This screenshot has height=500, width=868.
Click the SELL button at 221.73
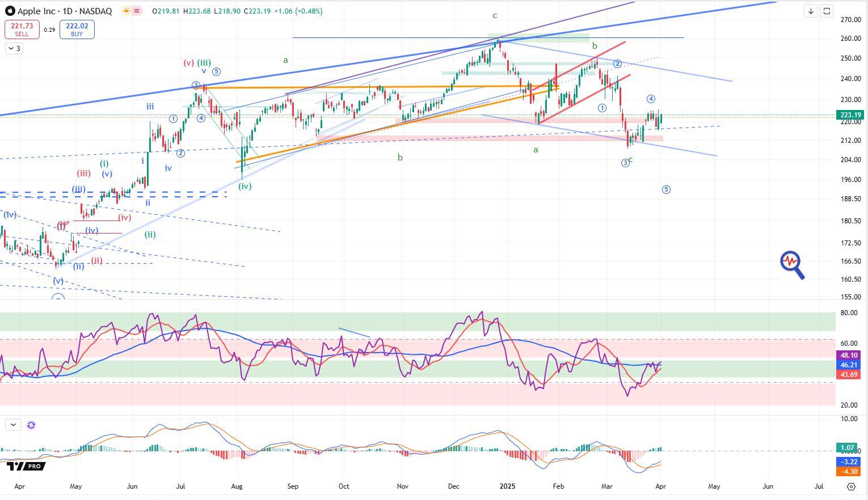pyautogui.click(x=22, y=29)
